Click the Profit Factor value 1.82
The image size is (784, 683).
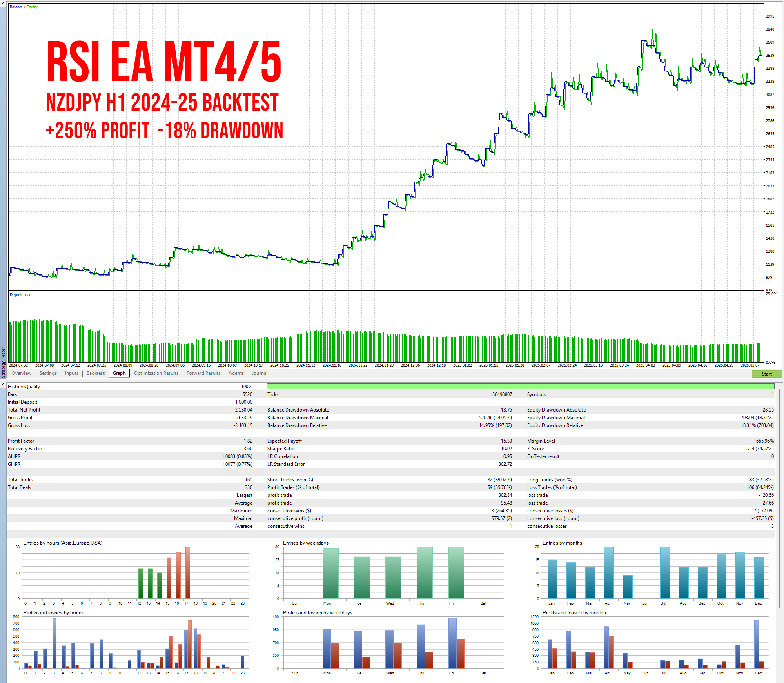click(x=248, y=441)
